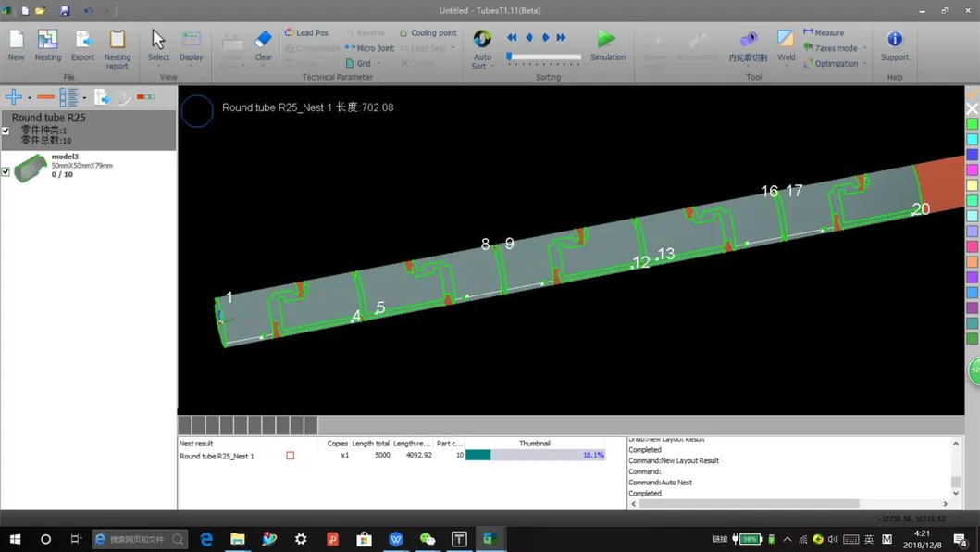Click the Lead Pos button
The width and height of the screenshot is (980, 552).
(x=306, y=32)
